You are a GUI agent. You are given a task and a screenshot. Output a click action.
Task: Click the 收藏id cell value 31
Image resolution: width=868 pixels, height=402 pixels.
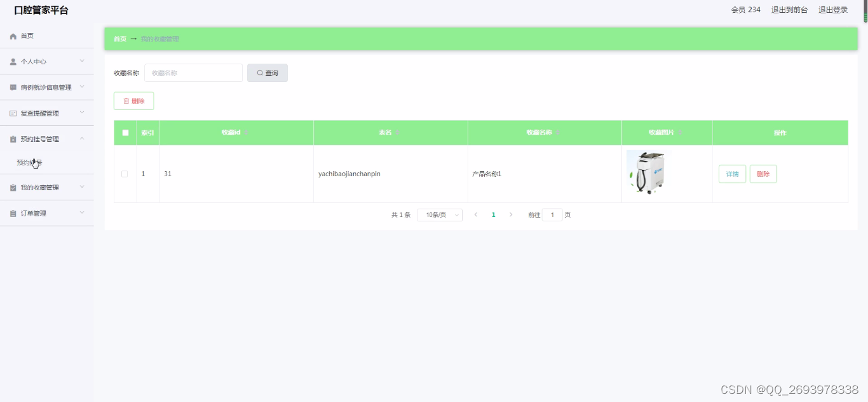point(168,174)
